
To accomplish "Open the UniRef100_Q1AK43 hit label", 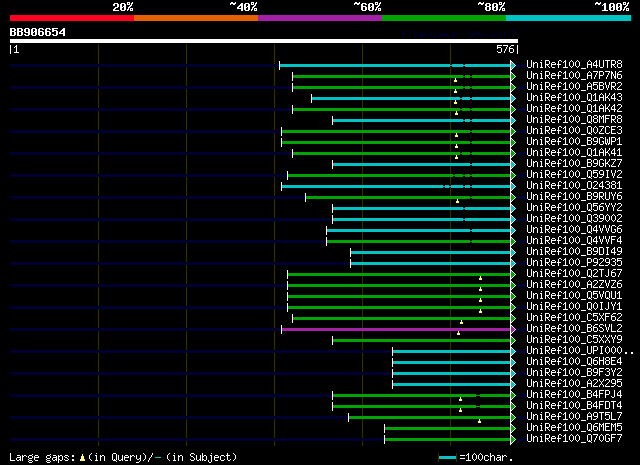I will (x=574, y=98).
